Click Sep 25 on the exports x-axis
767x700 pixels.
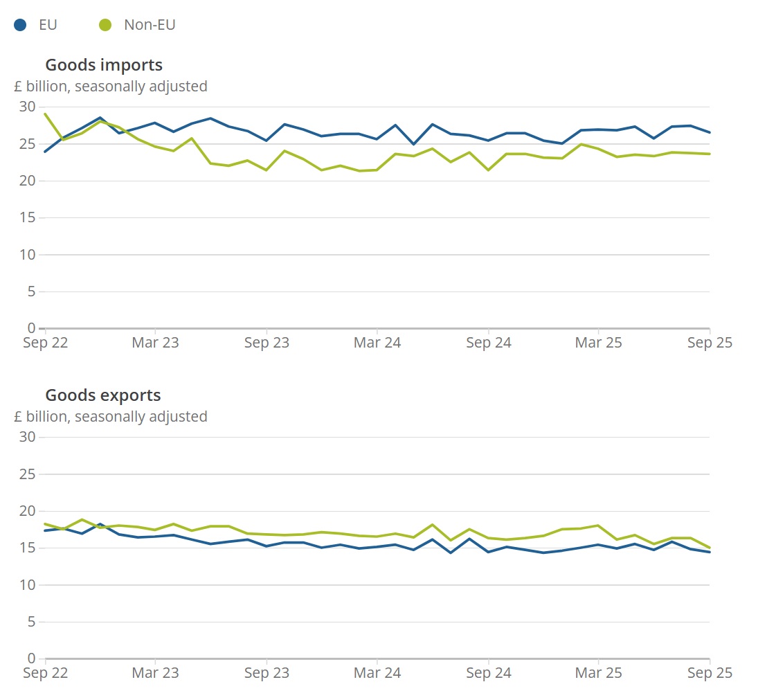710,673
